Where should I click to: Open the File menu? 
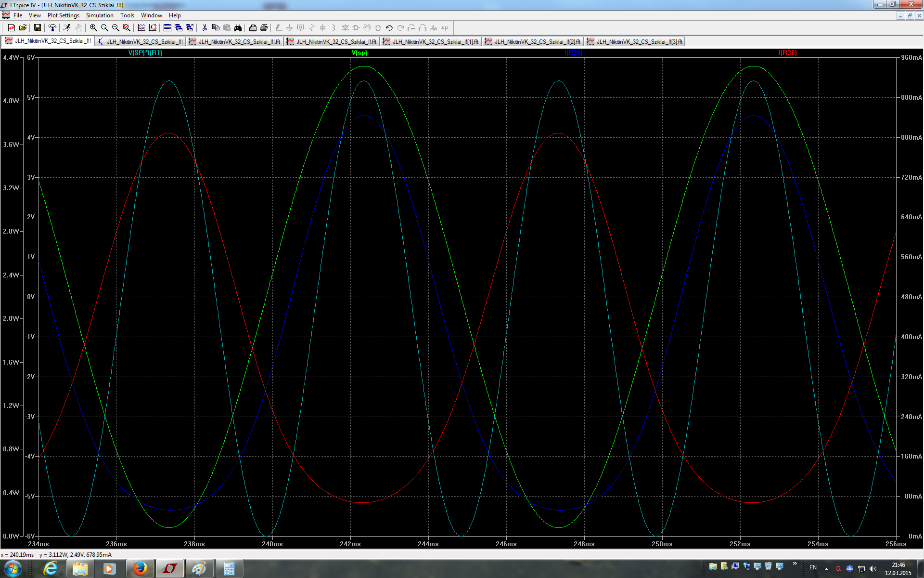tap(18, 15)
